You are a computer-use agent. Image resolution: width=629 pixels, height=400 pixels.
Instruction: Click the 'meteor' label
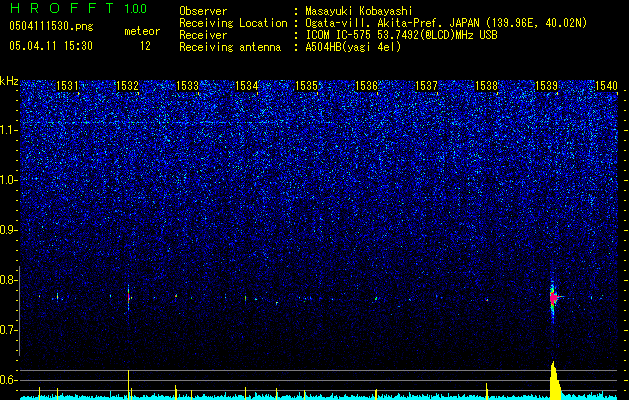pyautogui.click(x=142, y=31)
